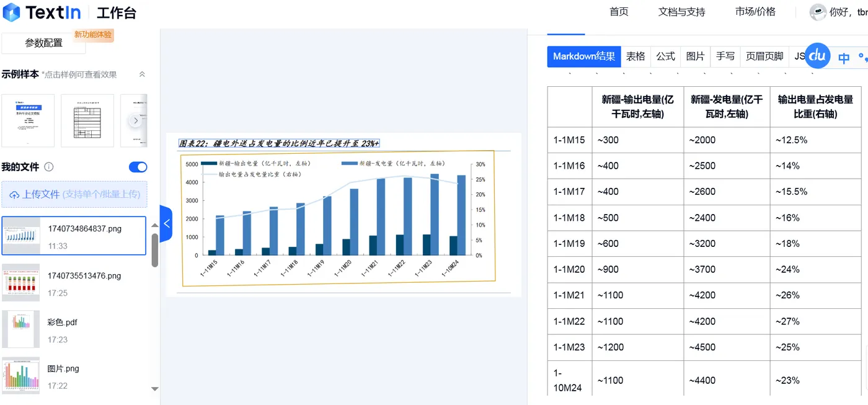868x405 pixels.
Task: Select file 1740735513476.png
Action: coord(74,283)
